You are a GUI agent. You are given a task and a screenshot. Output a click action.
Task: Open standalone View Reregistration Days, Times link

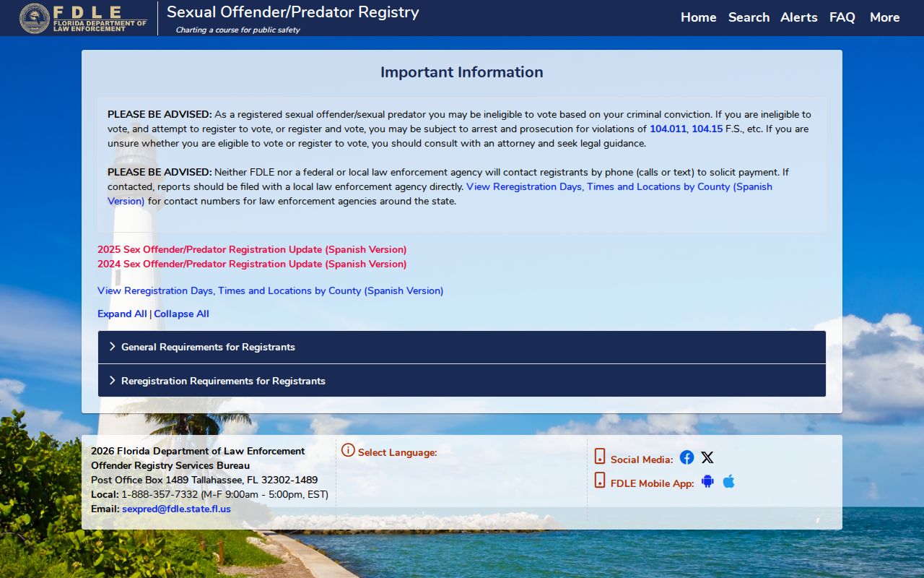click(229, 290)
